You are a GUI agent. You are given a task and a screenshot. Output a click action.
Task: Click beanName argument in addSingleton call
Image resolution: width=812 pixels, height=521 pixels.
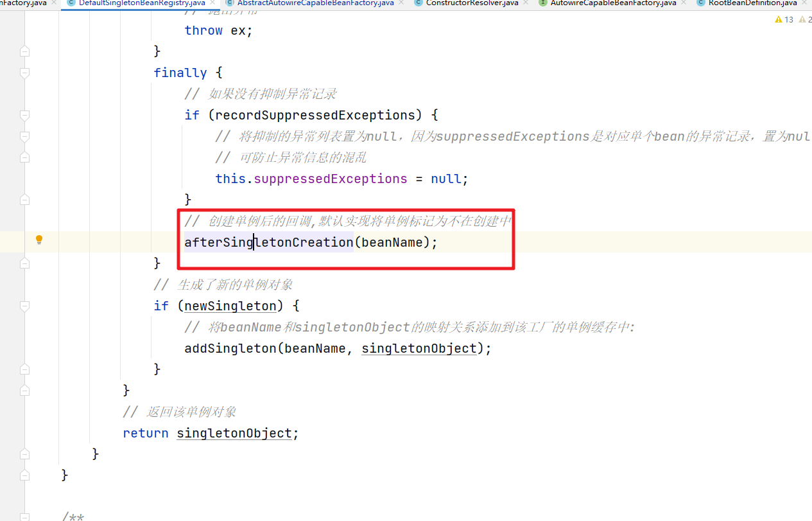315,348
